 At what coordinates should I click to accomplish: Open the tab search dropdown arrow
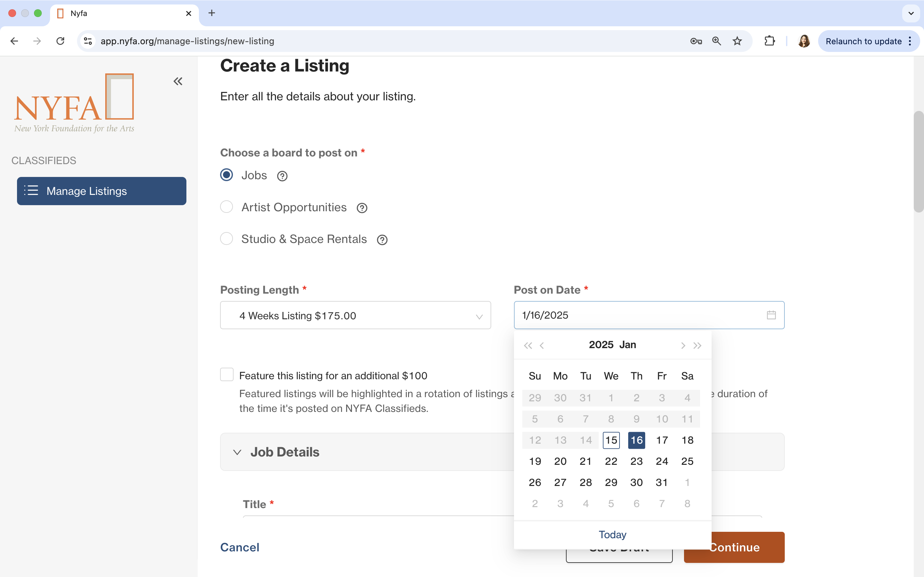click(x=911, y=13)
